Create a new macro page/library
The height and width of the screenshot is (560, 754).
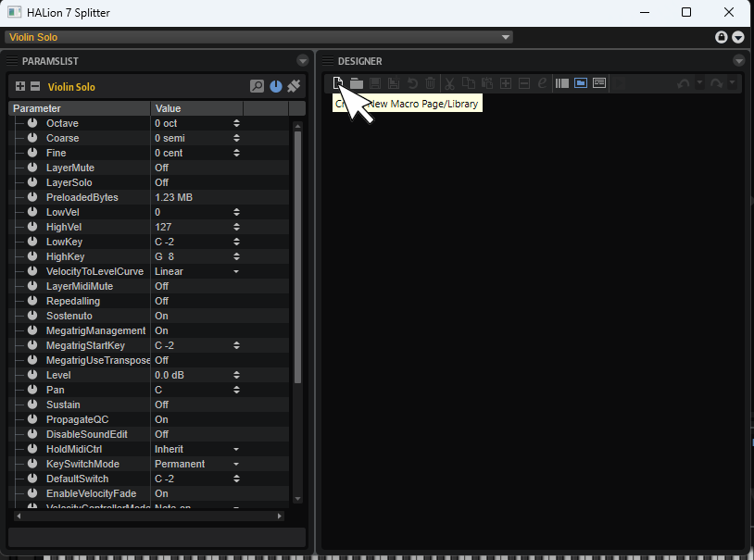click(337, 83)
